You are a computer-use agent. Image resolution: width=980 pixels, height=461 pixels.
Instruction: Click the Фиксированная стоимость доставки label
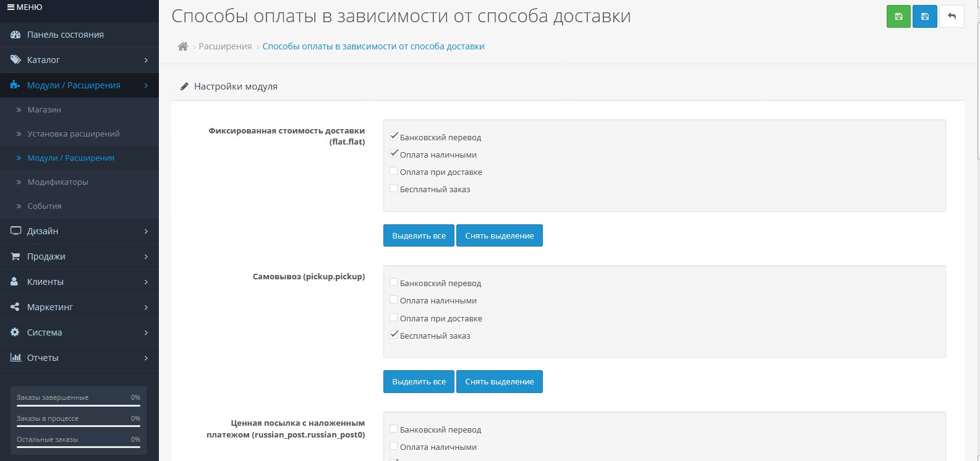[x=287, y=136]
